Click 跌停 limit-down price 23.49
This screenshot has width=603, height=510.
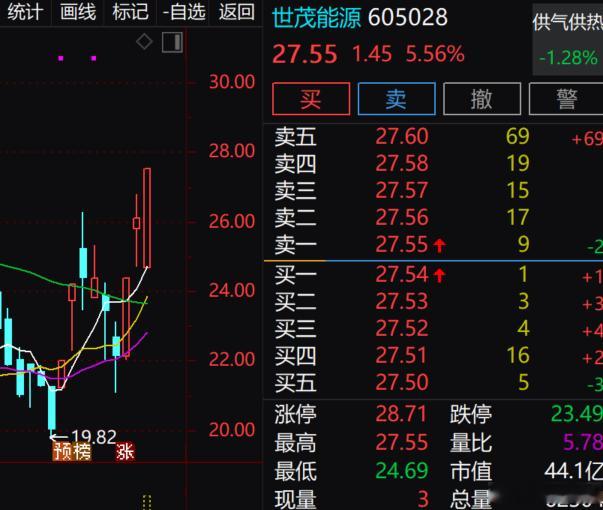(x=576, y=414)
